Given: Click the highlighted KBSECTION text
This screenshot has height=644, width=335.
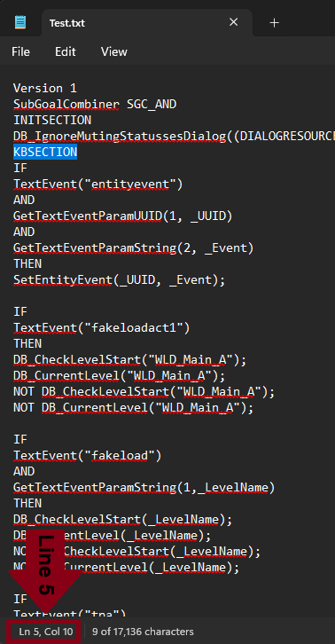Looking at the screenshot, I should [45, 152].
